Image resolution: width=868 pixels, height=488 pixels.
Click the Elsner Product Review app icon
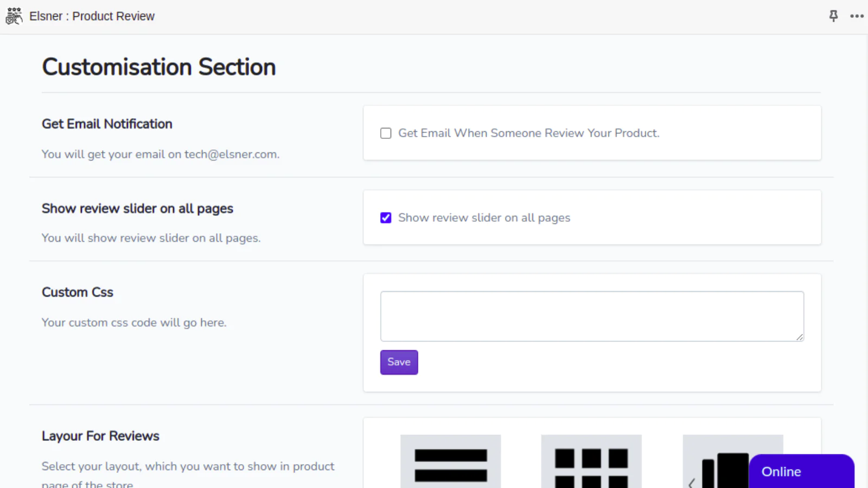point(14,16)
